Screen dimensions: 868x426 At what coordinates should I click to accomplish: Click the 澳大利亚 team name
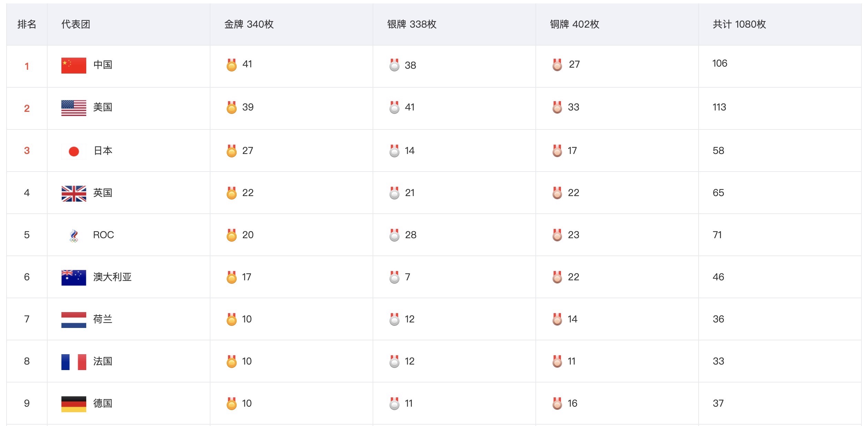point(112,277)
